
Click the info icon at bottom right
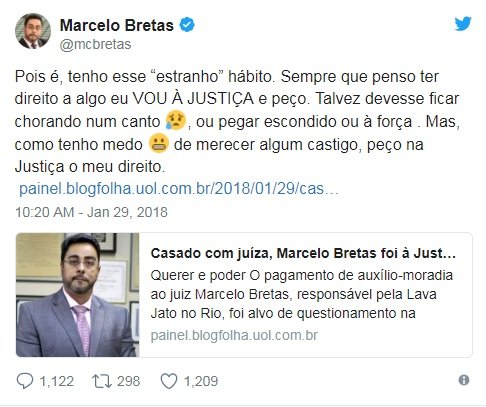[x=464, y=380]
